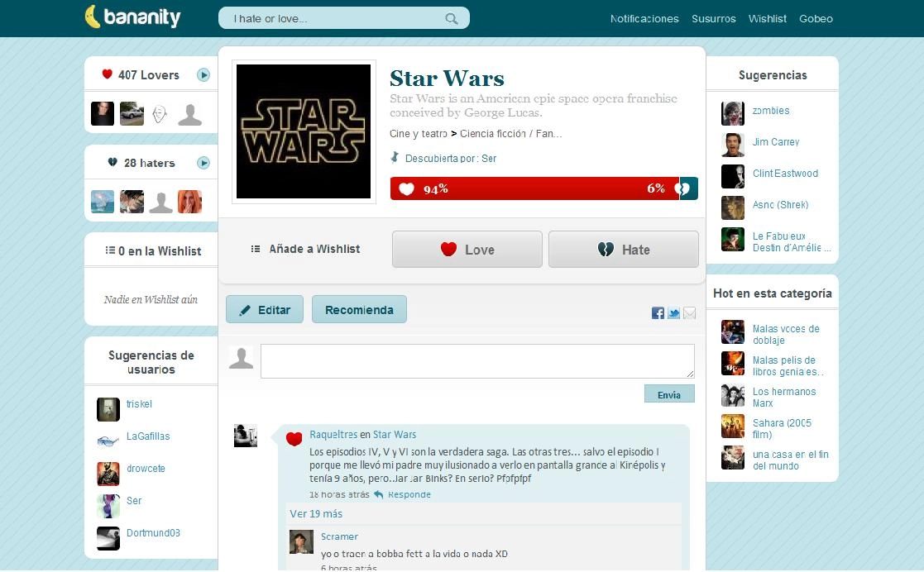This screenshot has width=924, height=572.
Task: Expand the 407 Lovers list arrow
Action: click(x=203, y=75)
